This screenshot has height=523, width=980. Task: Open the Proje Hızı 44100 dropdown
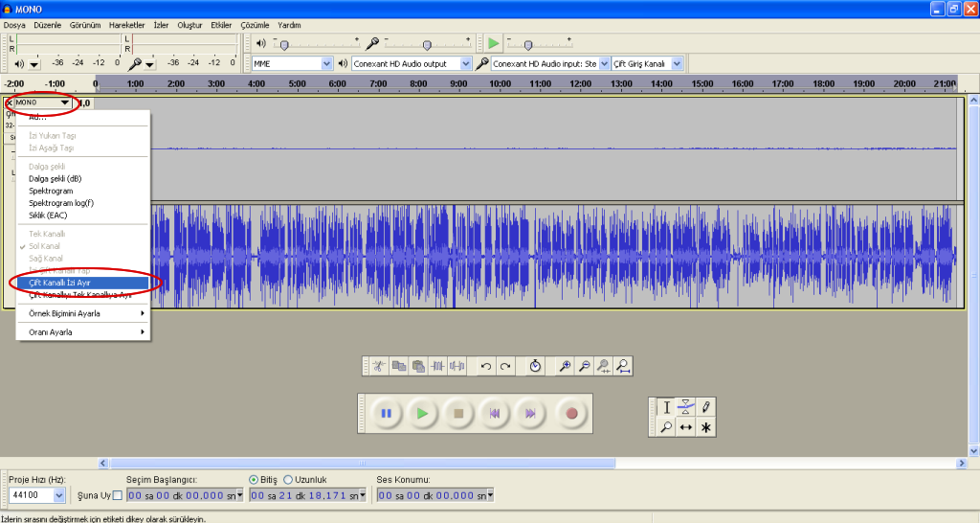[x=58, y=495]
